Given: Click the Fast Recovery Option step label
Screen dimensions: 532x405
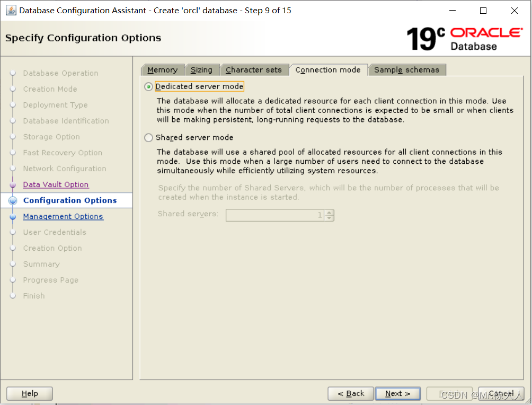Looking at the screenshot, I should [63, 153].
